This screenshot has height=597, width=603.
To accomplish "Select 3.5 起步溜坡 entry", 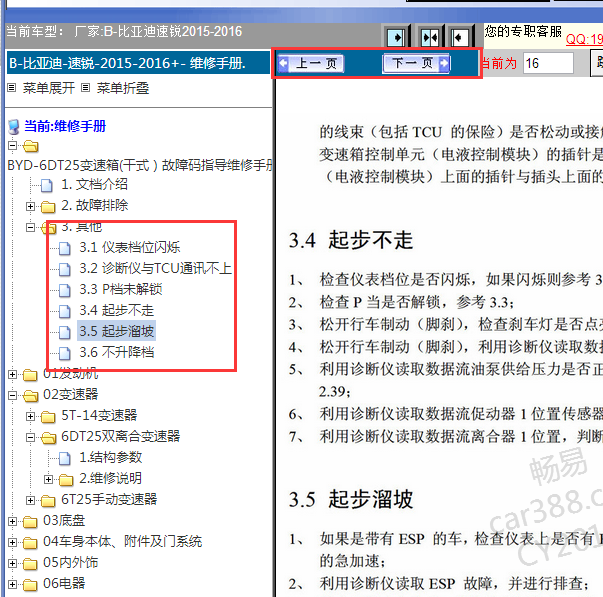I will click(117, 331).
